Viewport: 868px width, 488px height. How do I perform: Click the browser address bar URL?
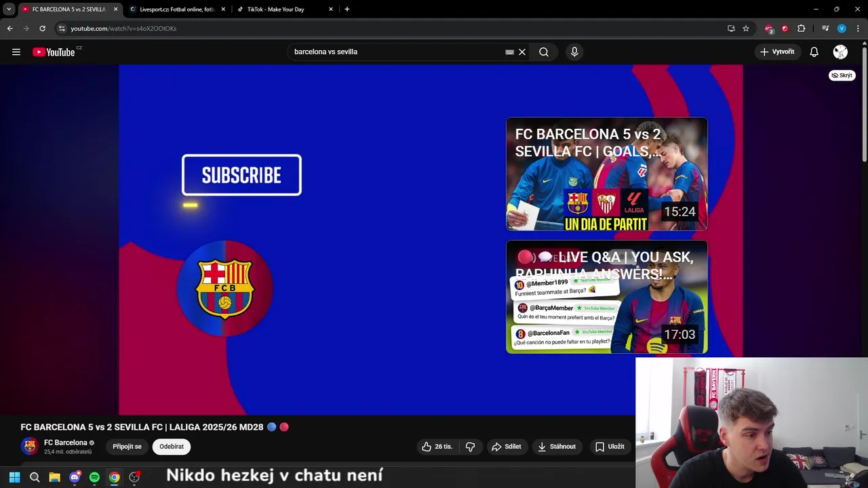[123, 28]
